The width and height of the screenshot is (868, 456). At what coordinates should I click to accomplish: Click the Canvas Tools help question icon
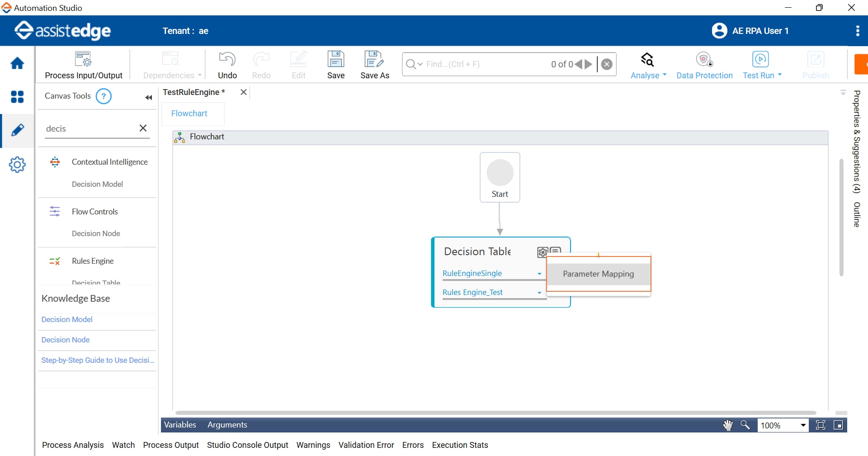point(104,96)
